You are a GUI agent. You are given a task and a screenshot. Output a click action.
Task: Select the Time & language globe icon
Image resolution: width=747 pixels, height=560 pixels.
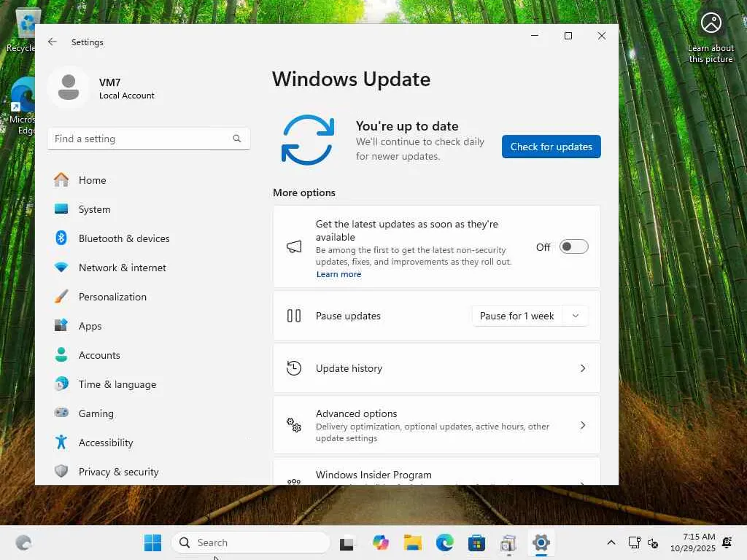[x=61, y=384]
